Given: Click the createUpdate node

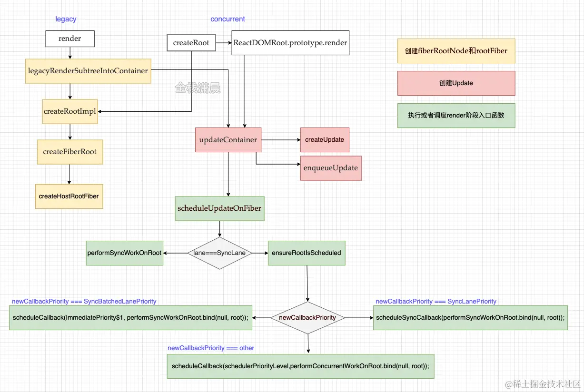Looking at the screenshot, I should tap(325, 139).
